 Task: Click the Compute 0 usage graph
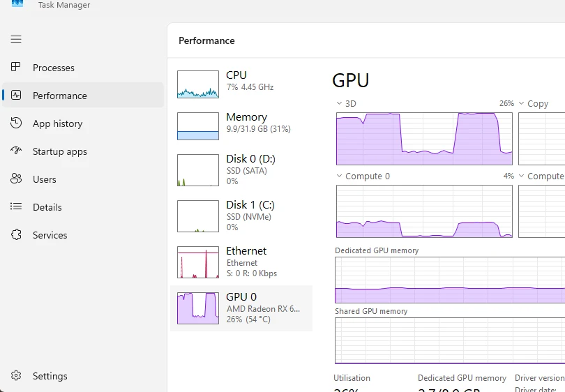424,211
